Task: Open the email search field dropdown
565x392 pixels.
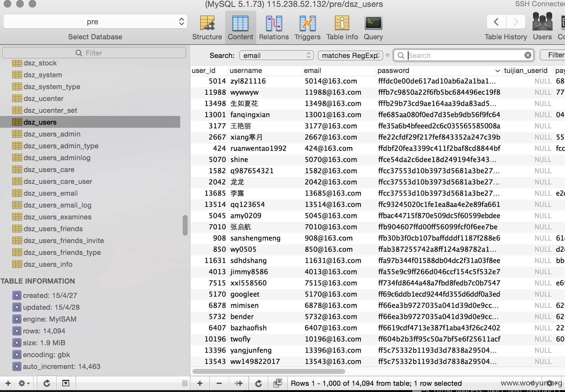Action: click(x=276, y=55)
